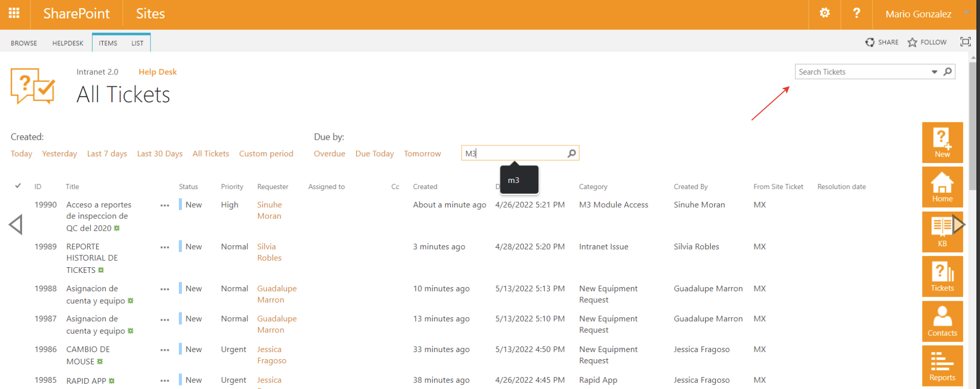Create a New ticket from sidebar
This screenshot has width=980, height=389.
coord(942,142)
